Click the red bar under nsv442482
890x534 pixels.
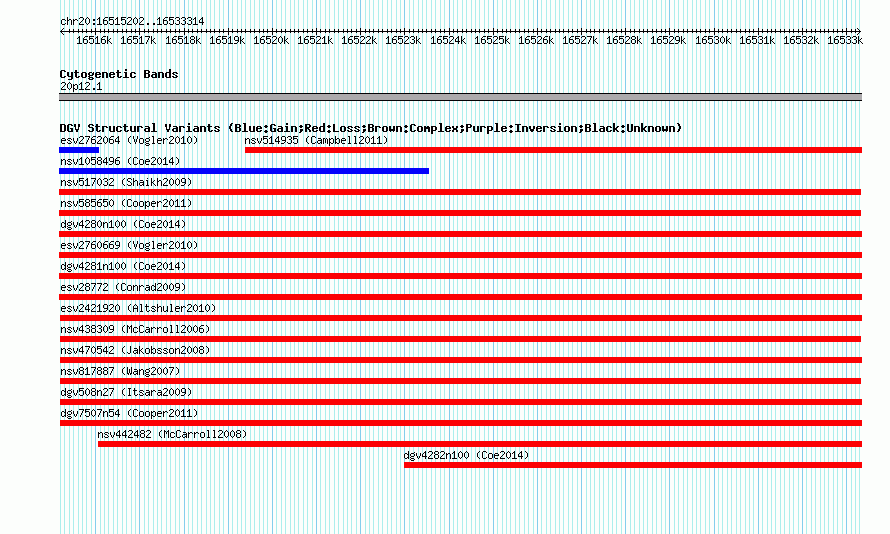point(480,444)
